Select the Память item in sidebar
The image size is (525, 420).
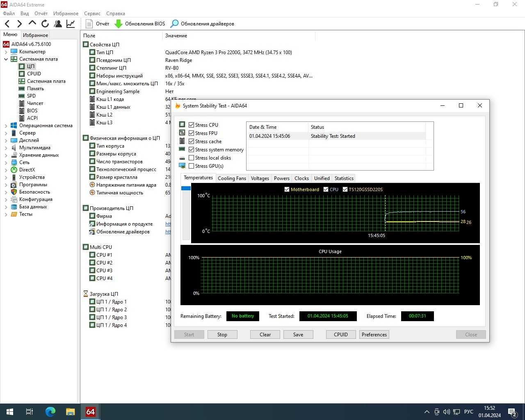click(35, 89)
